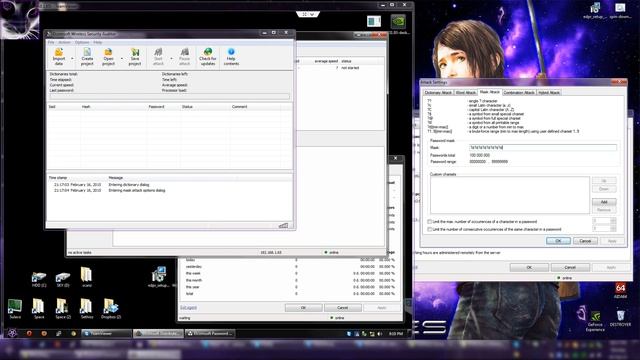The image size is (640, 360).
Task: Click inside the Custom charsets list box
Action: tap(509, 195)
